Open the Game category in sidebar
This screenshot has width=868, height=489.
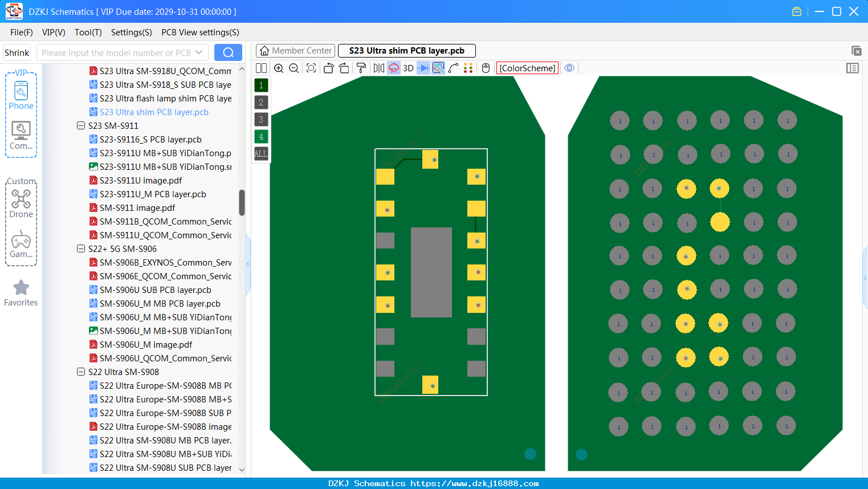(21, 244)
